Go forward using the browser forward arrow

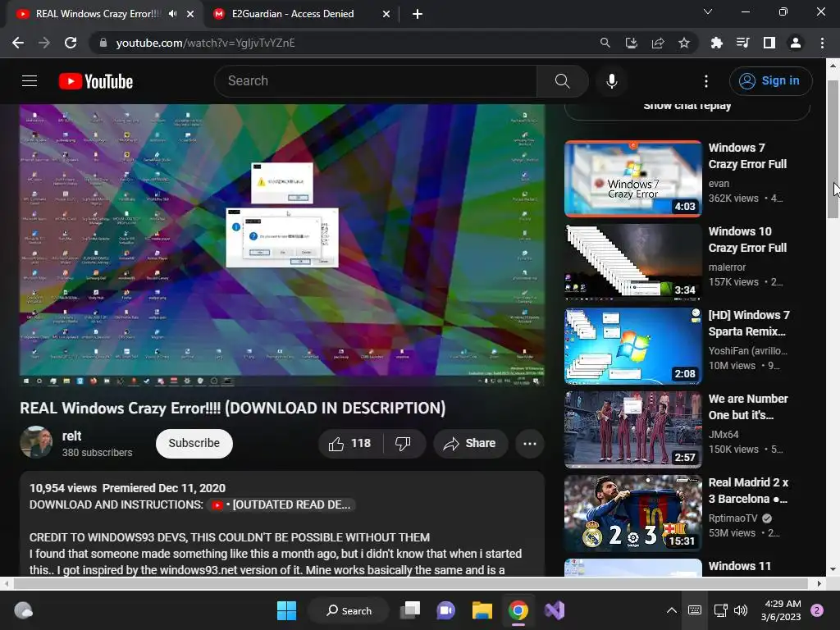pyautogui.click(x=44, y=43)
